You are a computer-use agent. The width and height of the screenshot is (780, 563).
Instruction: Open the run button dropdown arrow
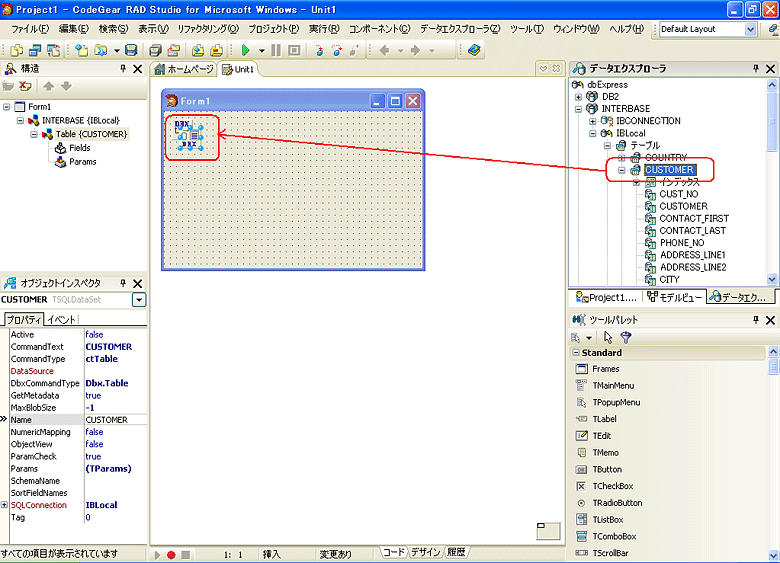262,51
